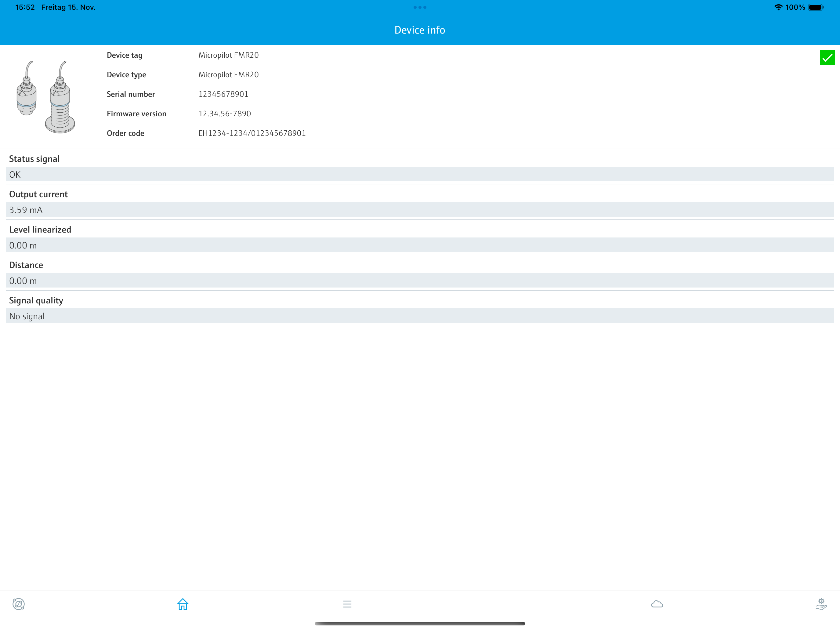Tap the order code EH1234-1234/012345678901
The width and height of the screenshot is (840, 630).
click(x=252, y=133)
